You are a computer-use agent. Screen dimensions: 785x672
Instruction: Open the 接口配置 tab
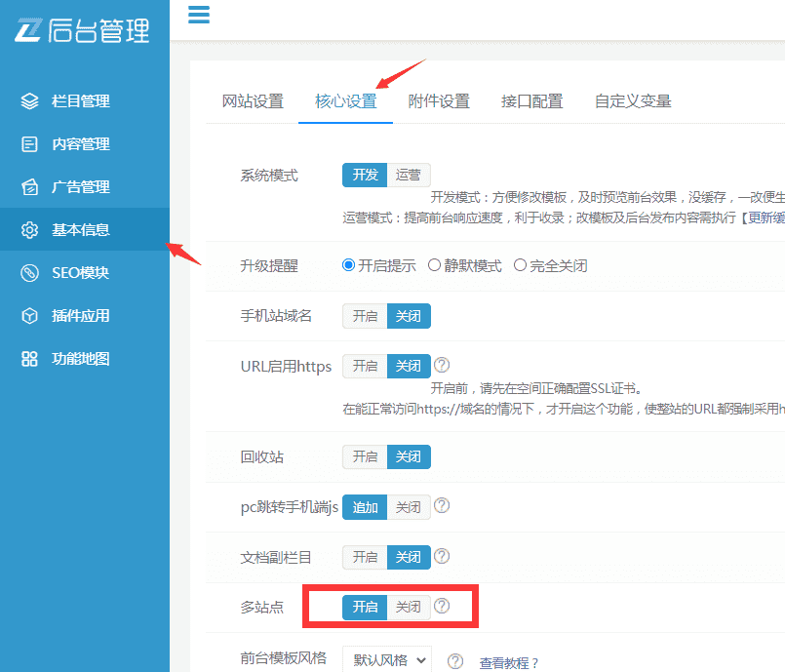(x=532, y=100)
